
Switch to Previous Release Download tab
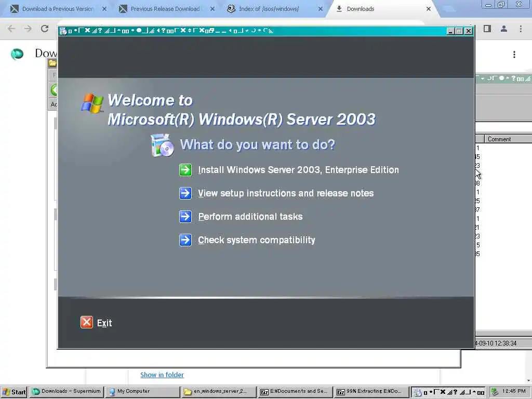(x=165, y=9)
